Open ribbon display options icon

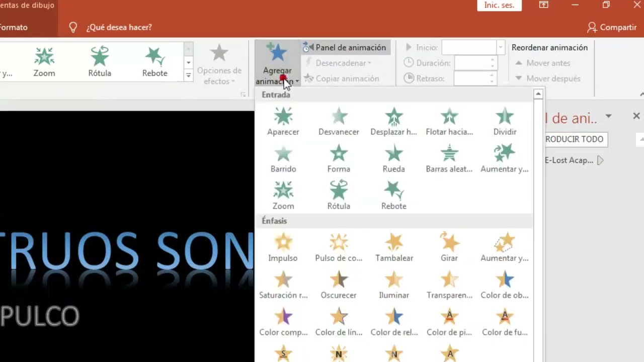coord(544,5)
